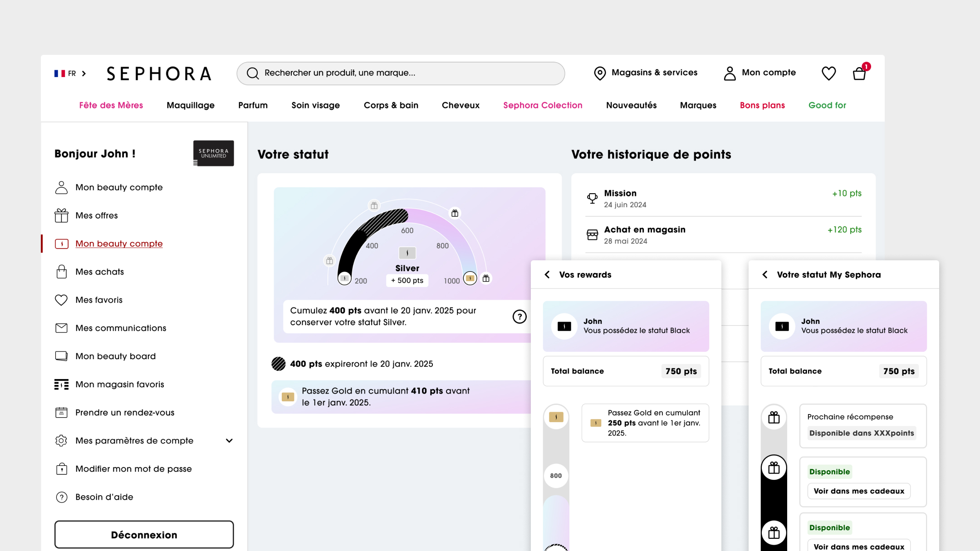Go to the Sephora logo homepage
Screen dimensions: 980x551
point(159,73)
